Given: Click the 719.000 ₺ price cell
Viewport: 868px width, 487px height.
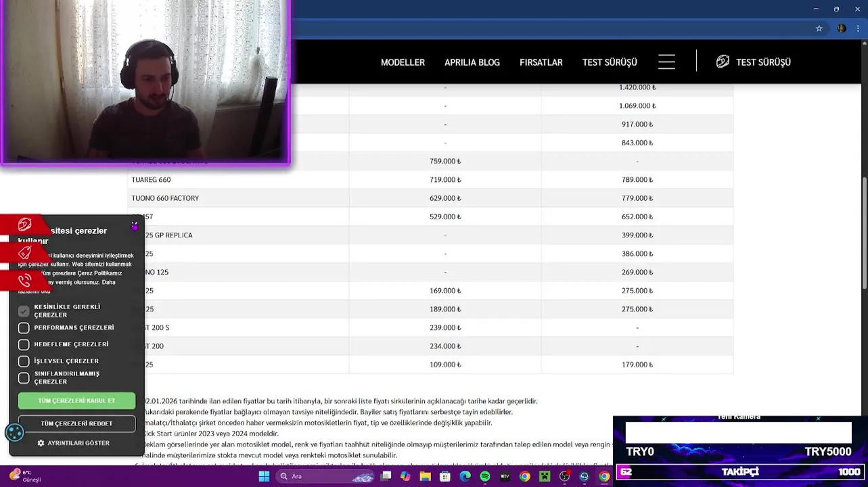Looking at the screenshot, I should click(x=445, y=180).
